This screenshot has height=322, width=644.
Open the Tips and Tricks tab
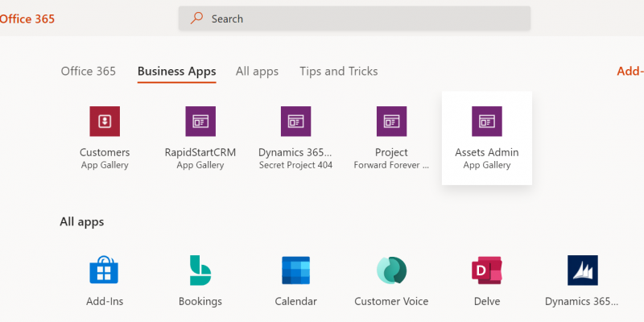point(339,72)
